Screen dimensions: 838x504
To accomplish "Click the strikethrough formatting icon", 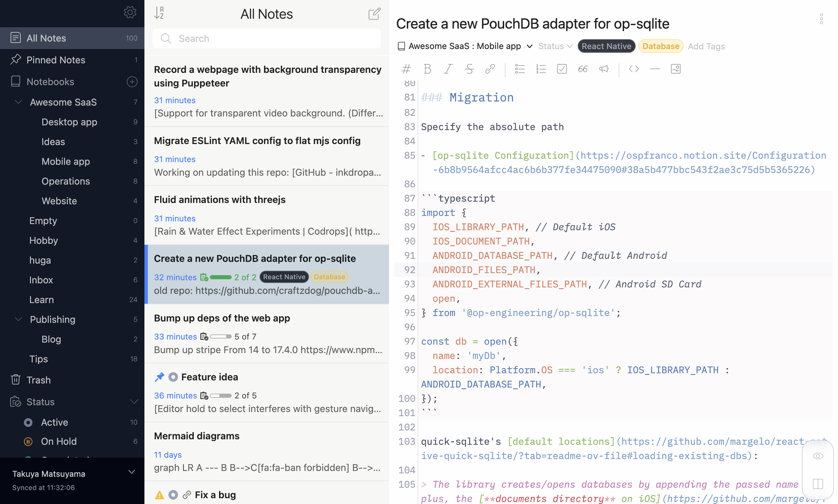I will [x=469, y=68].
